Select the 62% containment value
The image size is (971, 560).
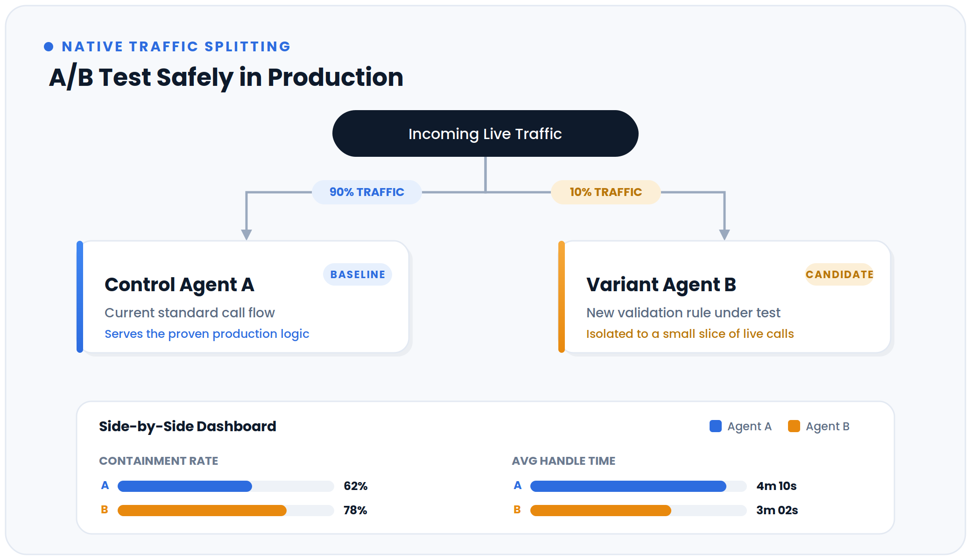[356, 486]
